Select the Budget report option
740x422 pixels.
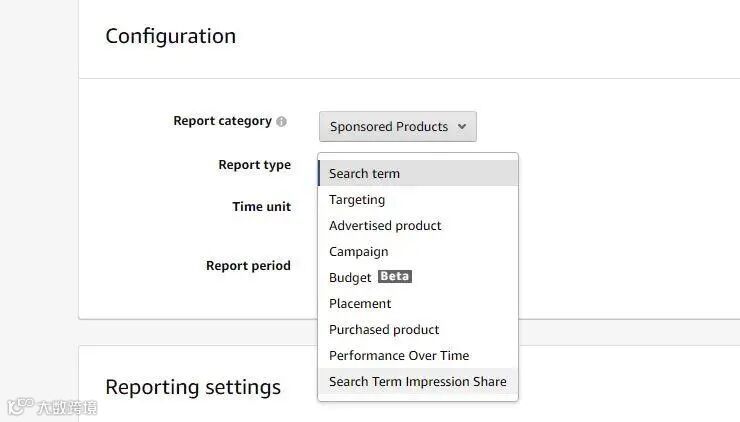[350, 277]
